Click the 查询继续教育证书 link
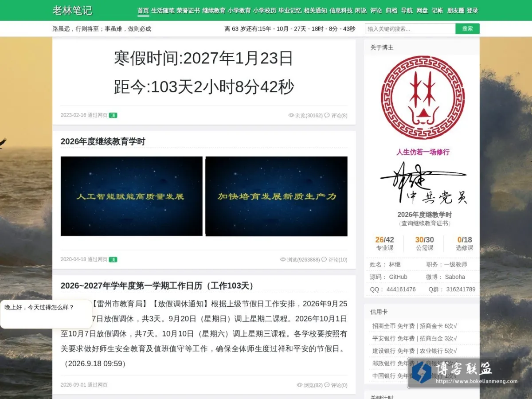532x399 pixels. coord(425,223)
